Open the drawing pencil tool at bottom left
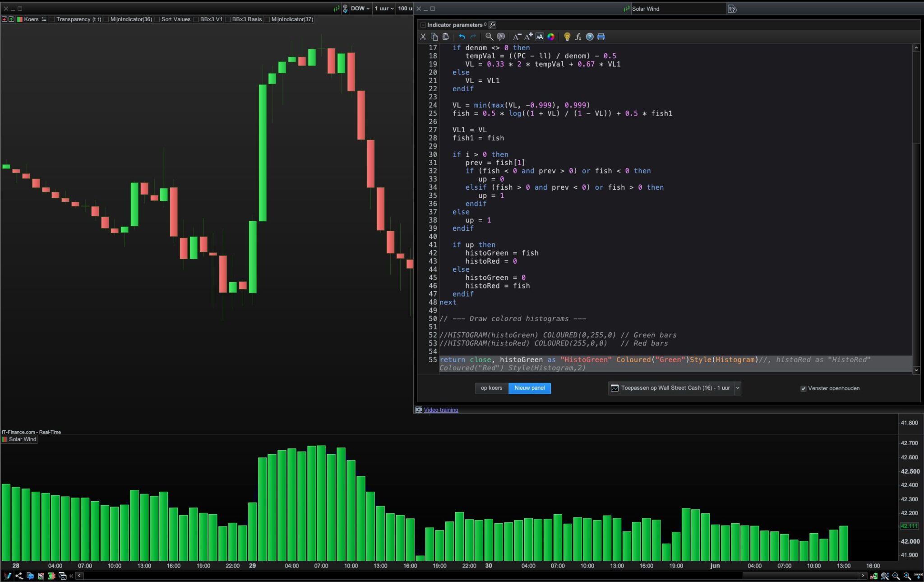Image resolution: width=924 pixels, height=582 pixels. 7,576
